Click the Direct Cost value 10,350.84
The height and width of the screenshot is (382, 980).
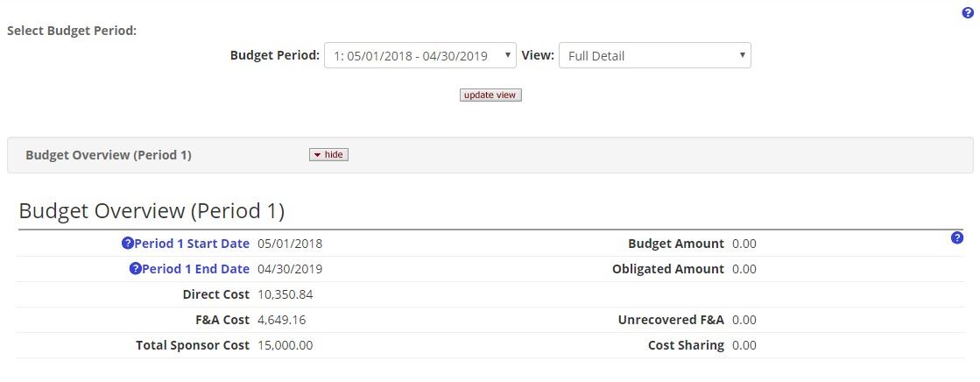(285, 294)
